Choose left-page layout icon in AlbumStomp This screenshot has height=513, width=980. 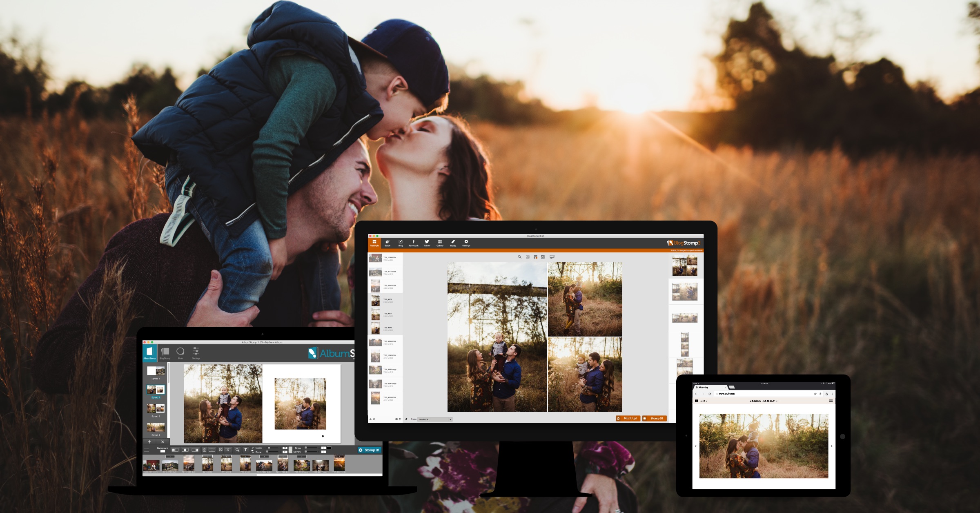click(175, 450)
